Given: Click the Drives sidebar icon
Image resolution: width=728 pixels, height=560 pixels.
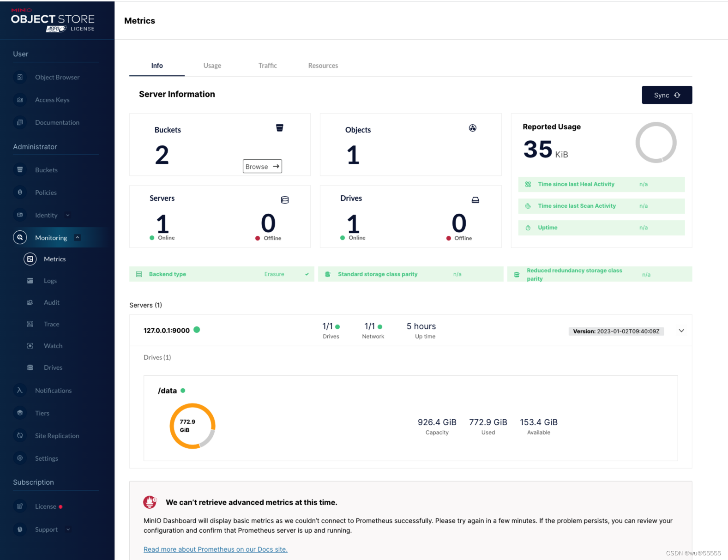Looking at the screenshot, I should point(30,367).
